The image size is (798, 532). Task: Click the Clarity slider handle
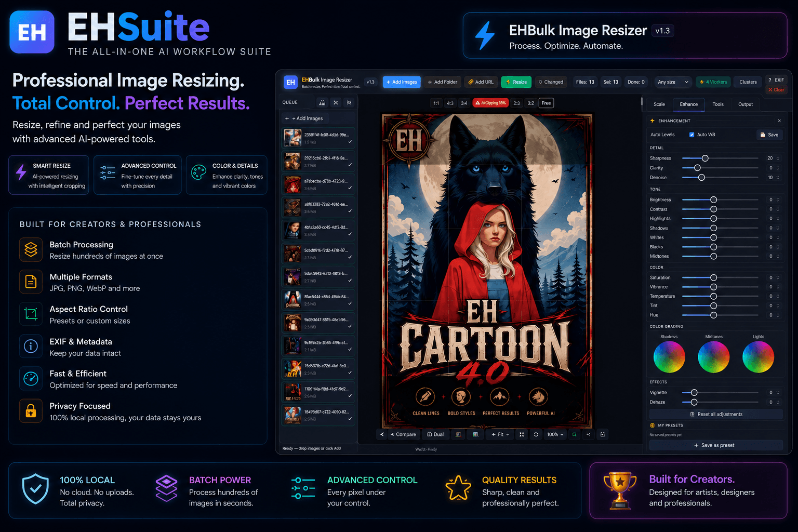tap(697, 168)
